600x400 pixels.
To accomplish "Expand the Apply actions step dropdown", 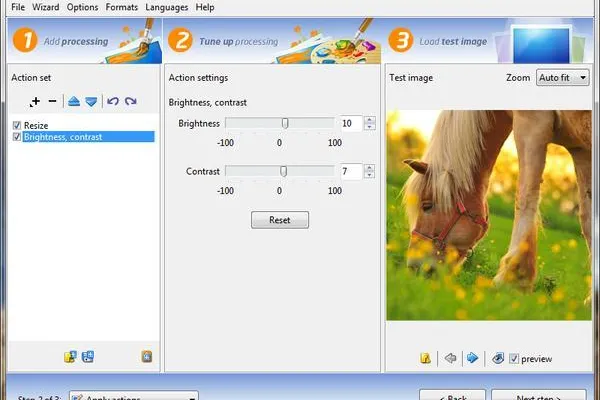I will coord(134,395).
